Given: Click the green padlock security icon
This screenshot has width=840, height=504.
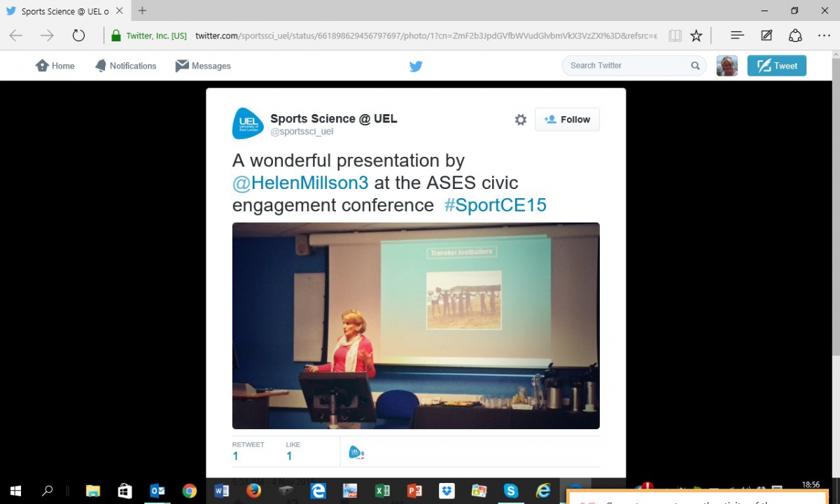Looking at the screenshot, I should [x=116, y=36].
